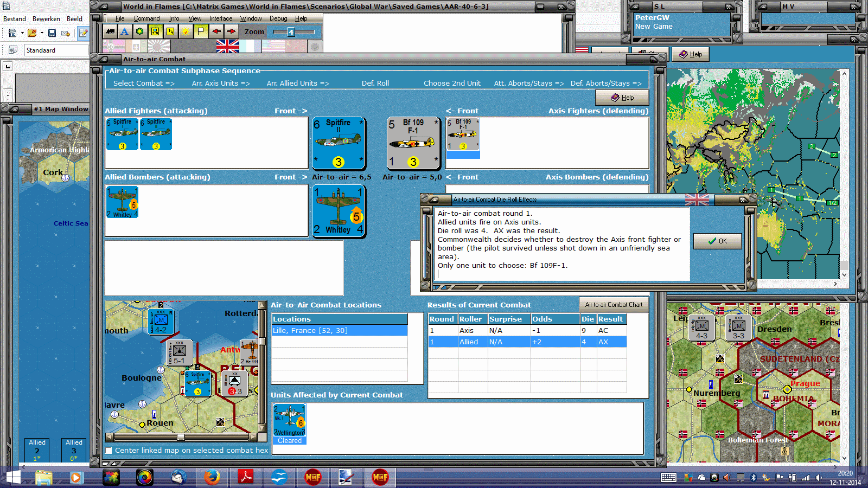Click the Odds column header
Viewport: 868px width, 488px height.
click(555, 319)
